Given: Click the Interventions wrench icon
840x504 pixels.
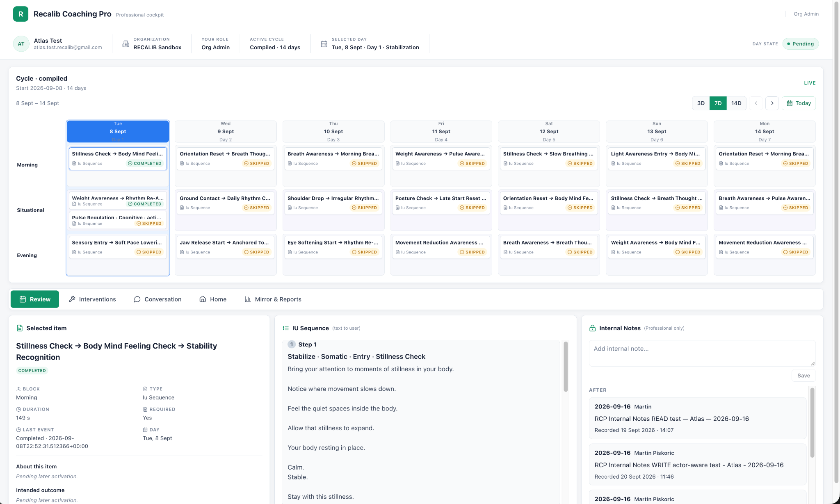Looking at the screenshot, I should (x=72, y=299).
